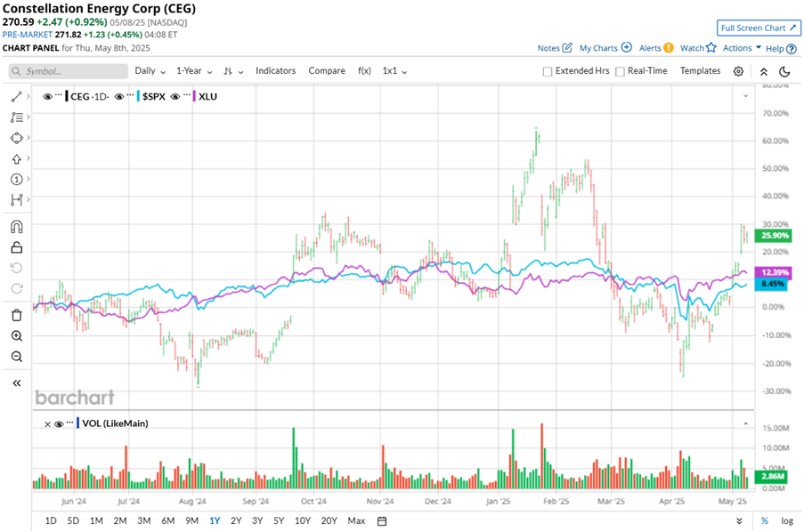The height and width of the screenshot is (532, 804).
Task: Toggle the lock drawings padlock
Action: 16,247
